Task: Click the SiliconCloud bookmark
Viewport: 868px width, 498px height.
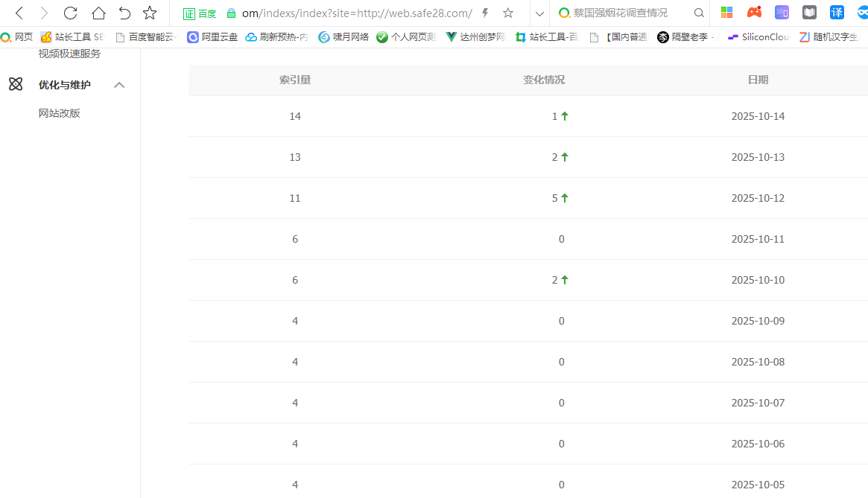Action: 758,37
